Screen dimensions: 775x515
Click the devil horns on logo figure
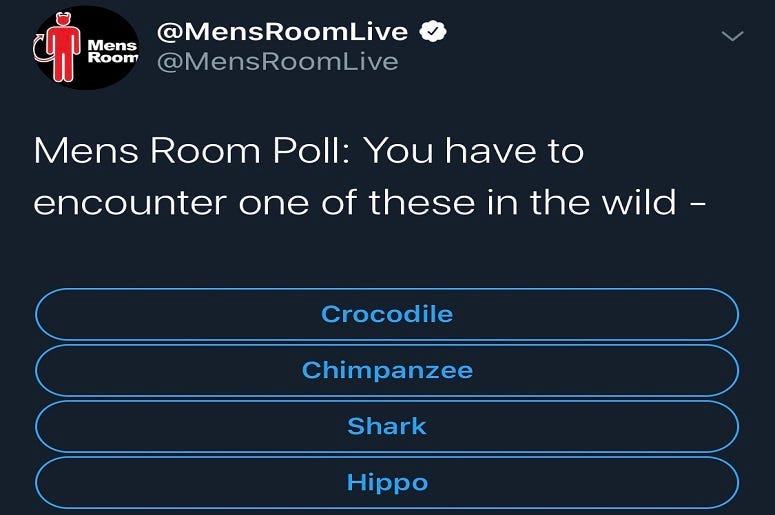pos(64,16)
